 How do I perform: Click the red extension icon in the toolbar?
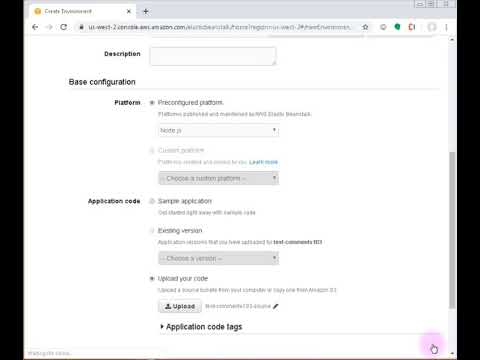coord(412,27)
